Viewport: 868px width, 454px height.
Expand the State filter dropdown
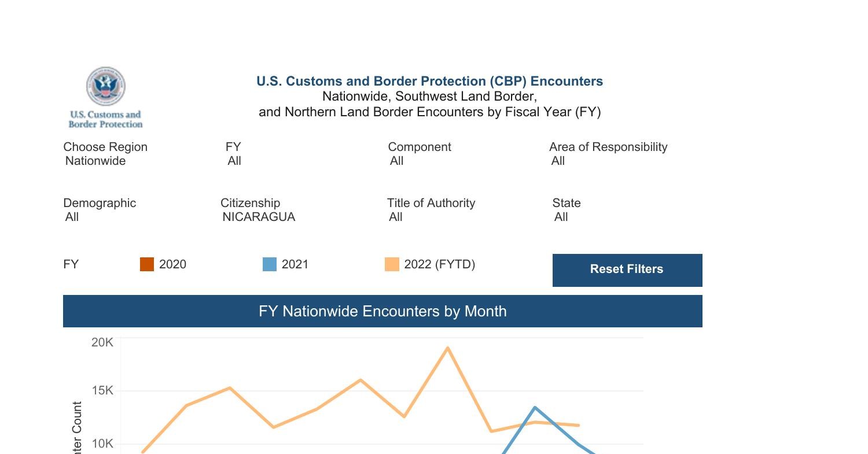click(561, 217)
